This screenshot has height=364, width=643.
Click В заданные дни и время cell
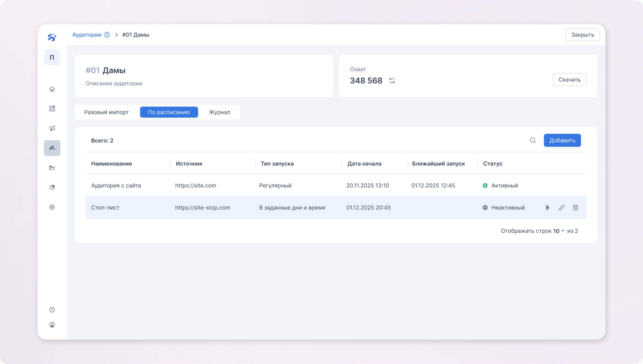coord(292,208)
